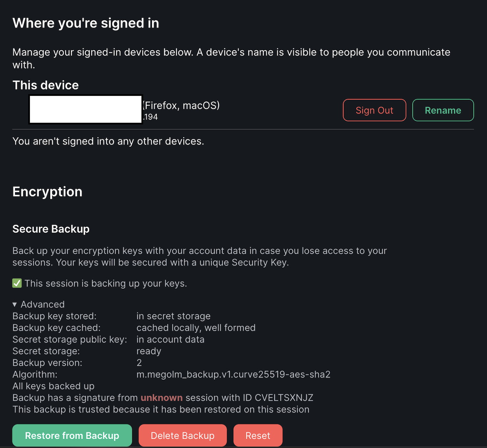Click the green checkmark backup status icon
The image size is (487, 448).
pos(17,283)
